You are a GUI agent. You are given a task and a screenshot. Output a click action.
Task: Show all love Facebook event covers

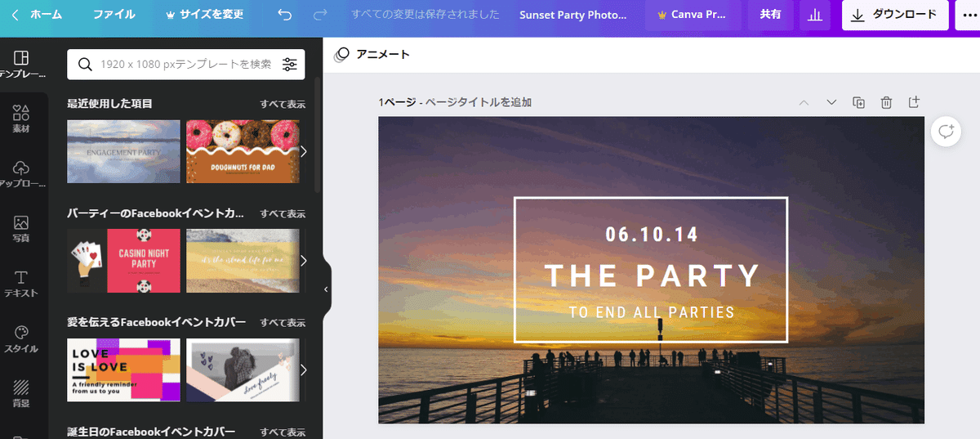click(x=283, y=323)
